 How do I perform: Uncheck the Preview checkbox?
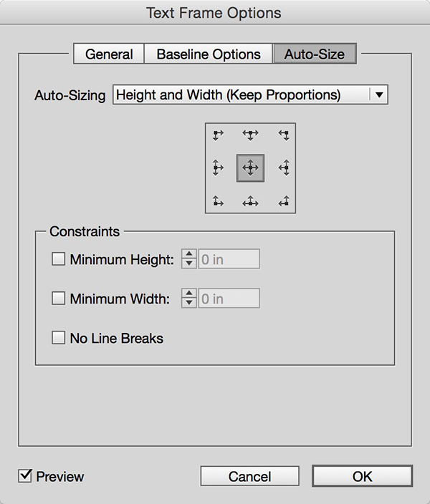tap(25, 475)
